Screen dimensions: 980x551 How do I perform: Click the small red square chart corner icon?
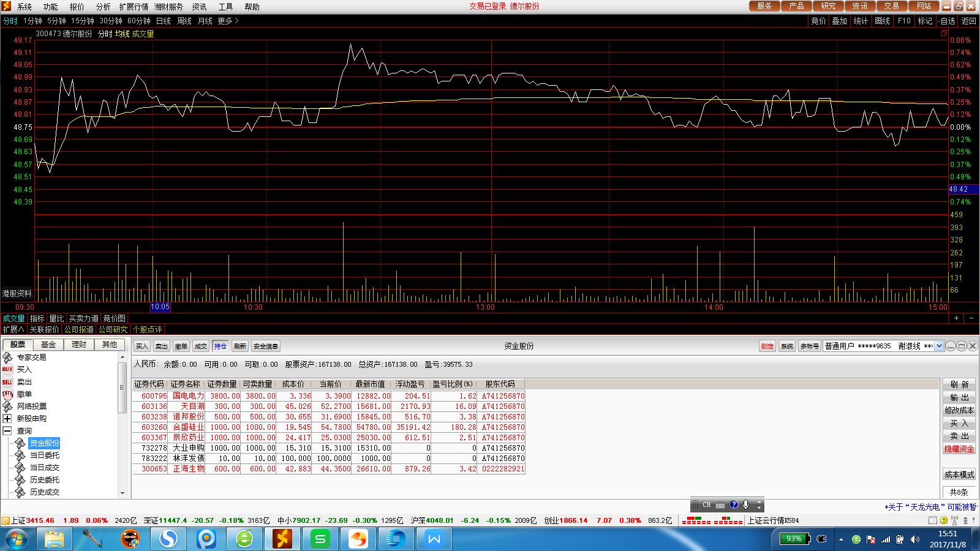tap(944, 34)
